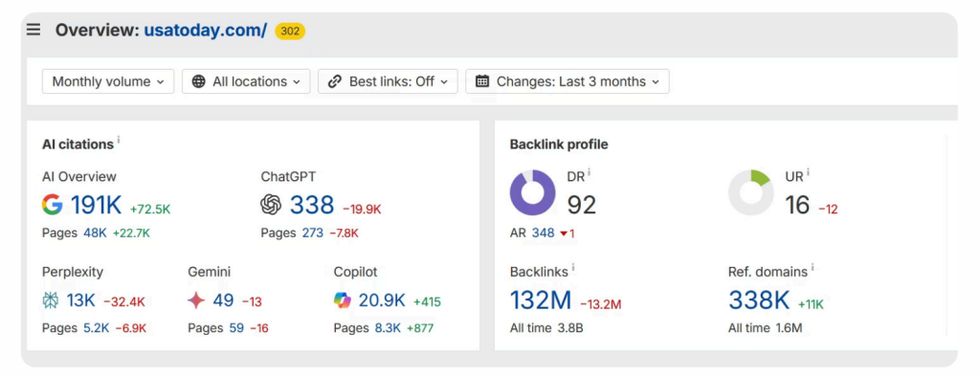Screen dimensions: 980x377
Task: Click the AI Overview change +72.5K
Action: coord(150,210)
